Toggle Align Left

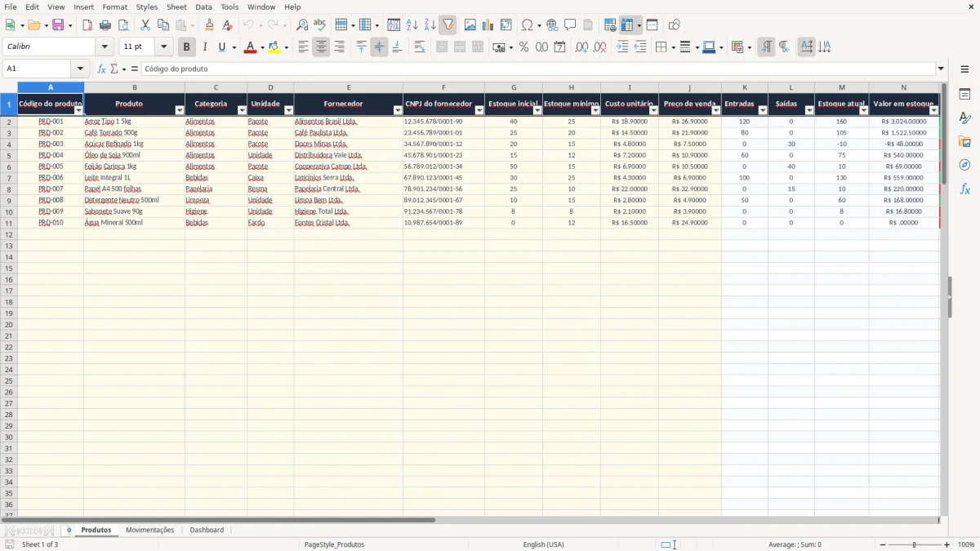click(x=303, y=47)
